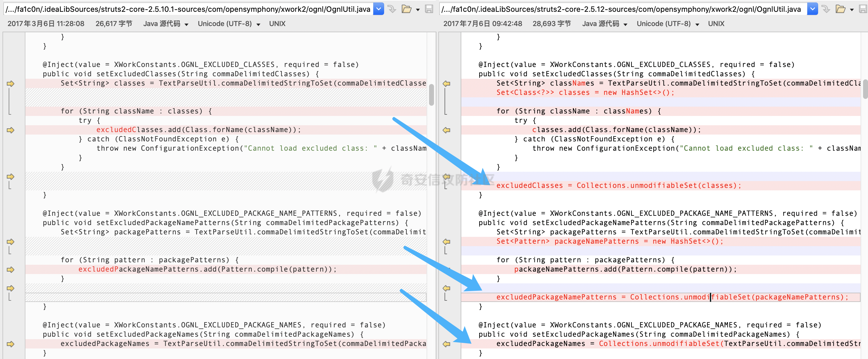Click the excludedClasses = Collections.unmodifiableSet line

click(660, 186)
